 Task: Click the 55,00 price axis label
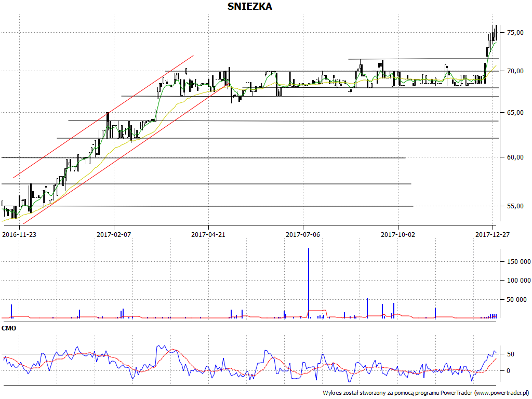[515, 206]
